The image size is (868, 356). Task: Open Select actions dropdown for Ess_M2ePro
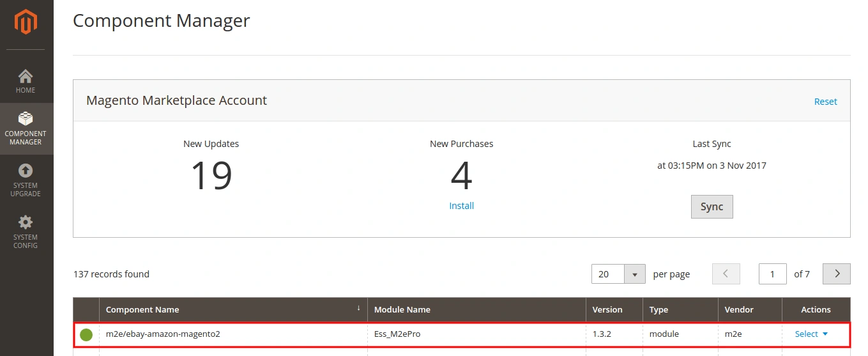[811, 334]
